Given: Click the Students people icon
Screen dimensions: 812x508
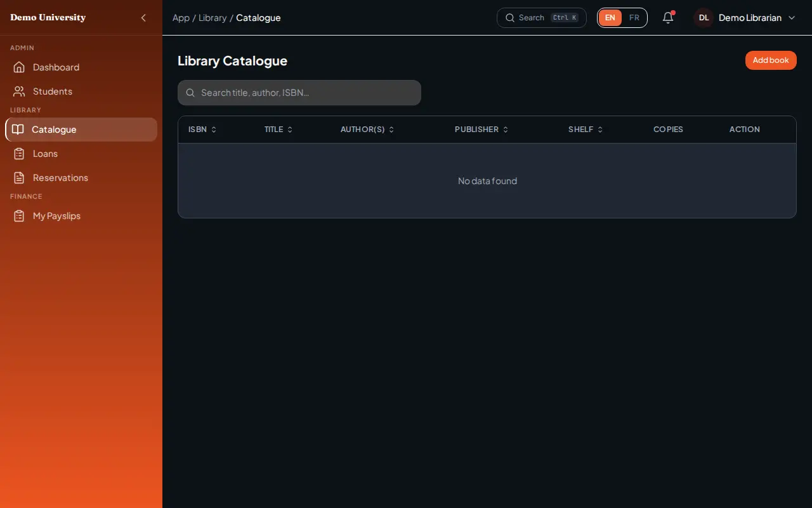Looking at the screenshot, I should (x=19, y=91).
